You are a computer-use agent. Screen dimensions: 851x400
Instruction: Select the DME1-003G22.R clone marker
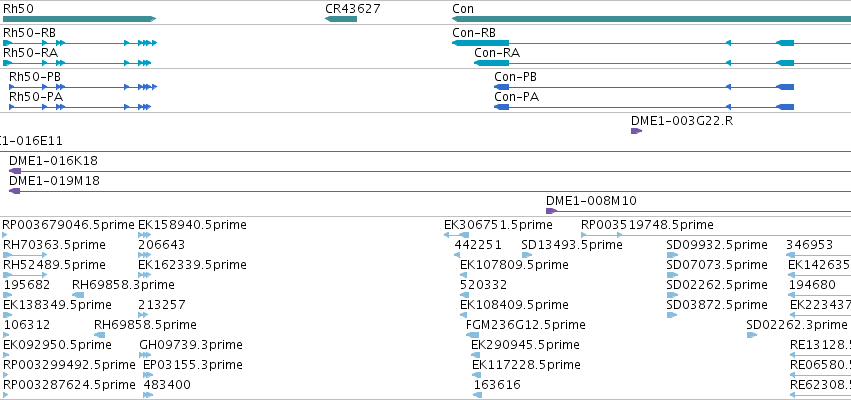pyautogui.click(x=636, y=131)
